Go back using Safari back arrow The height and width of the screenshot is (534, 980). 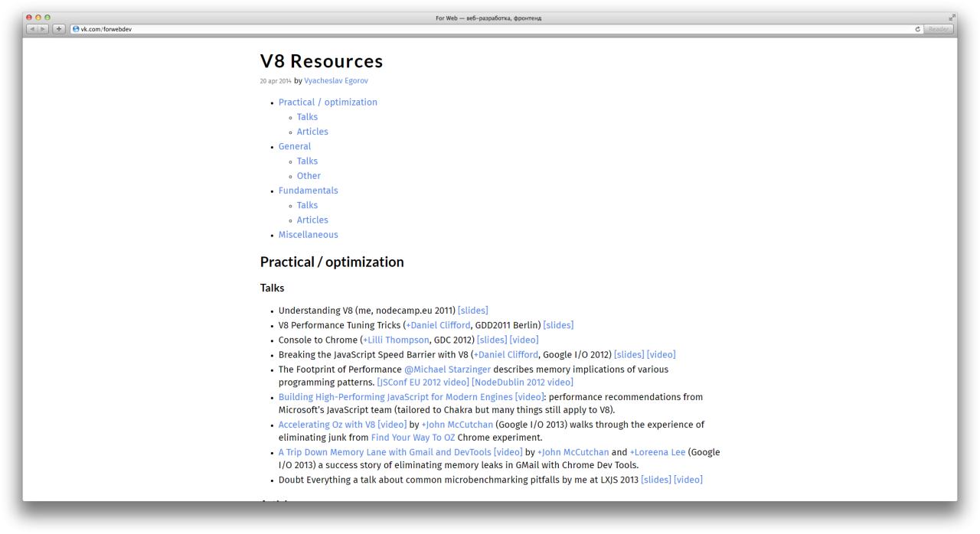coord(32,29)
